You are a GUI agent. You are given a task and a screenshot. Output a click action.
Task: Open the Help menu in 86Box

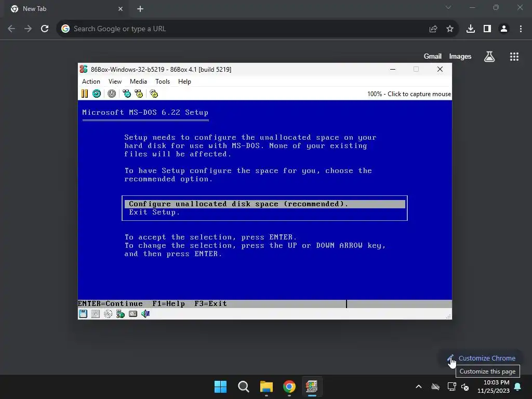pos(184,82)
